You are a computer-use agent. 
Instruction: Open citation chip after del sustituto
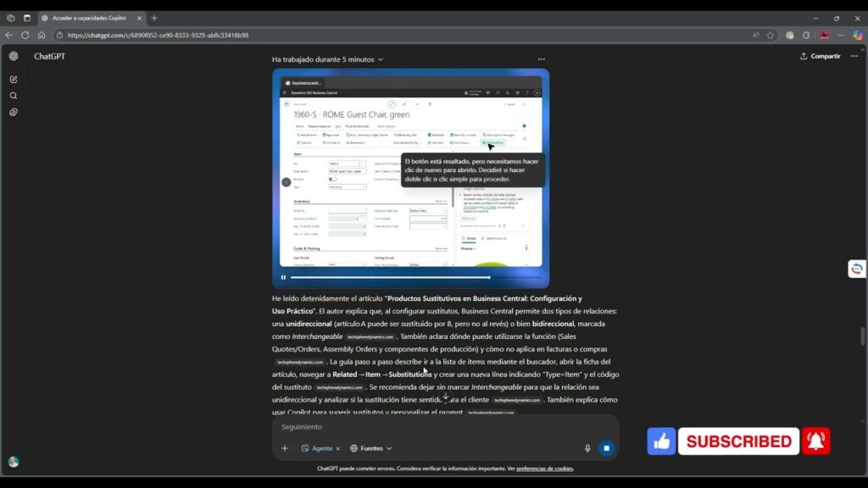point(339,388)
